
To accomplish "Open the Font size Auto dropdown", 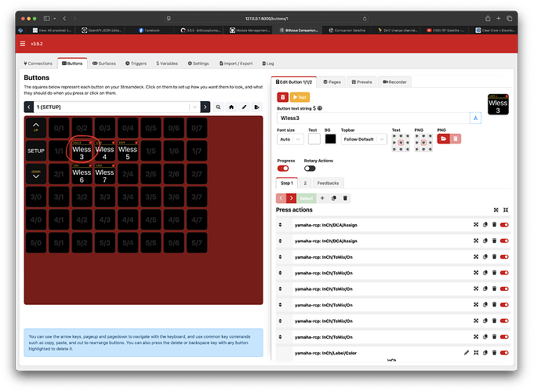I will 290,139.
